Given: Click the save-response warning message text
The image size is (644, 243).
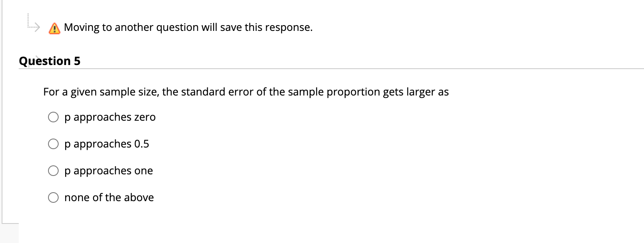Looking at the screenshot, I should click(188, 27).
